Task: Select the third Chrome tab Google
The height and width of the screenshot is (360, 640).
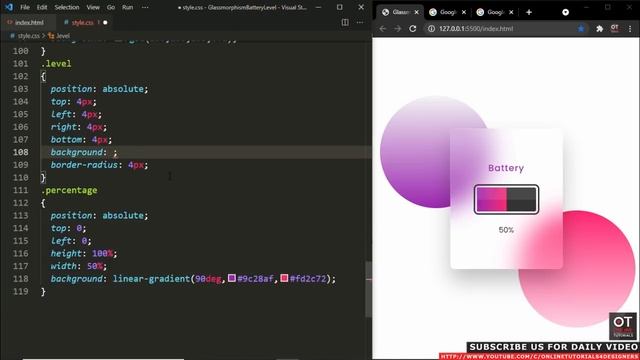Action: pos(495,12)
